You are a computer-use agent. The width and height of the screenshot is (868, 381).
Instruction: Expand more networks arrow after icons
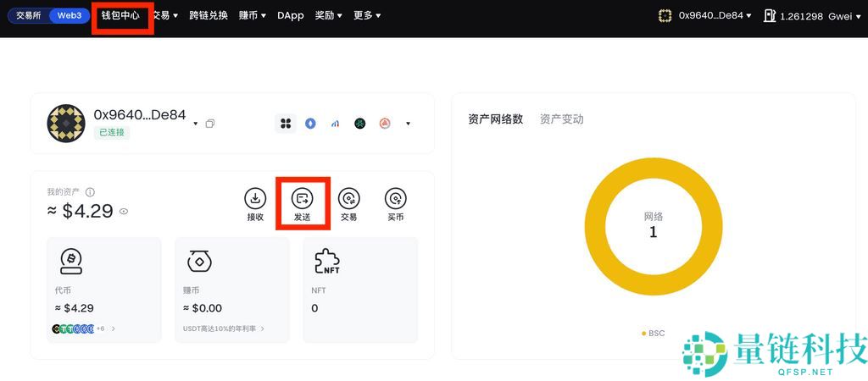pyautogui.click(x=408, y=124)
